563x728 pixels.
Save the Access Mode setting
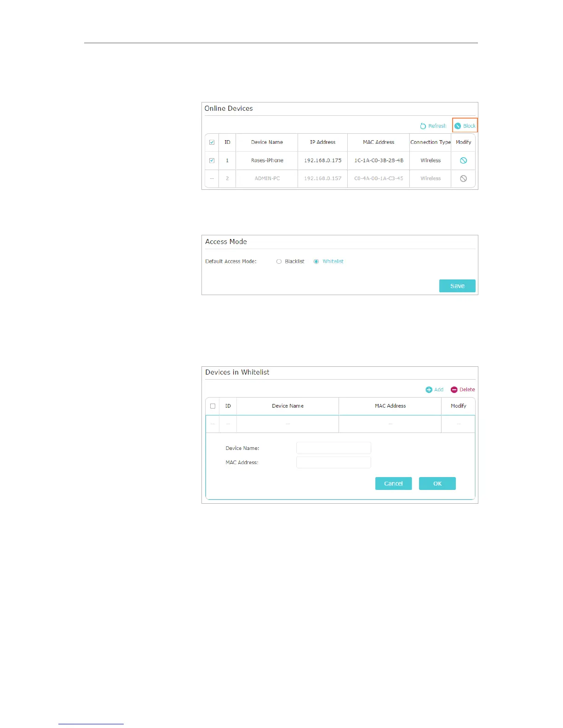point(457,286)
